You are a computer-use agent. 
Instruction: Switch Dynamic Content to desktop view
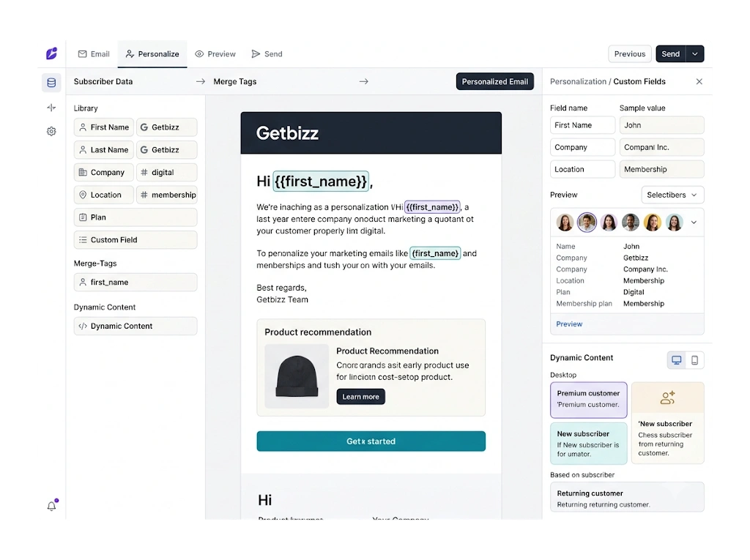676,360
